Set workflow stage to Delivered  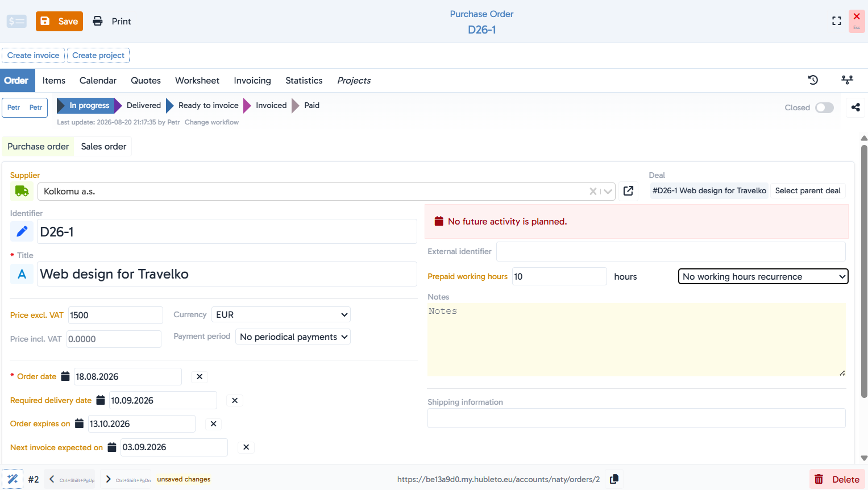tap(144, 105)
